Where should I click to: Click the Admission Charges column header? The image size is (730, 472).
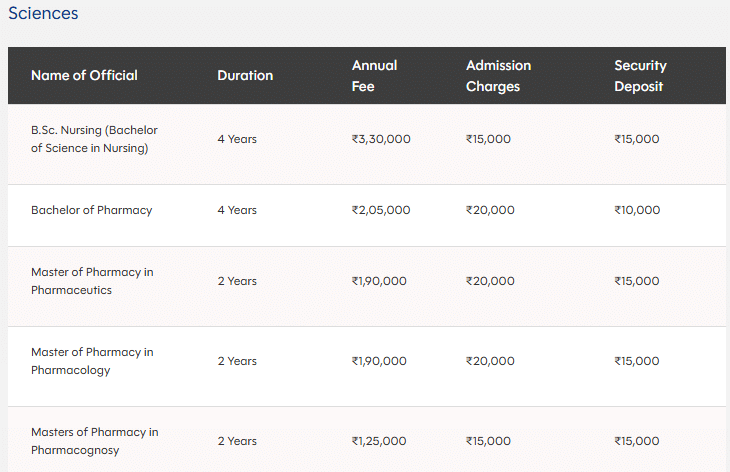point(498,75)
